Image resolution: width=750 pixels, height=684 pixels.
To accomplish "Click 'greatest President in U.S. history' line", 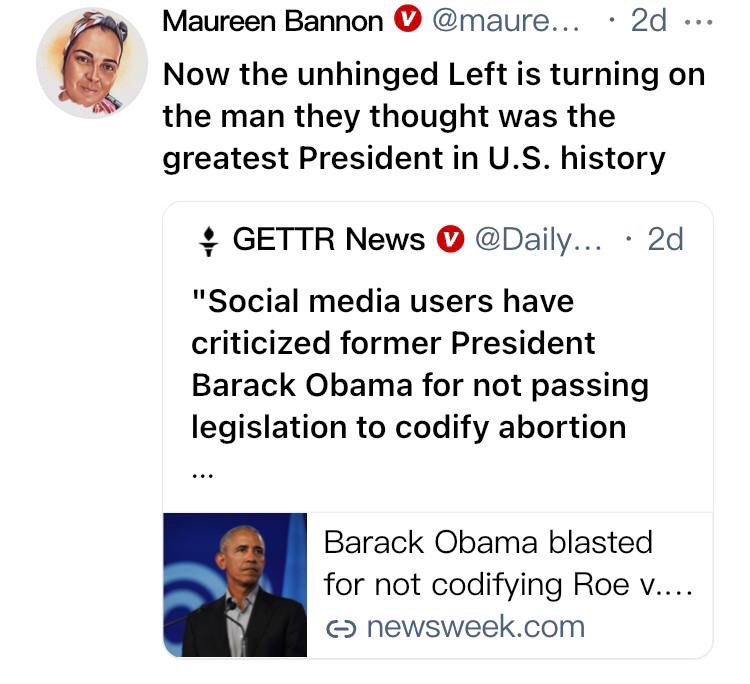I will pyautogui.click(x=414, y=158).
